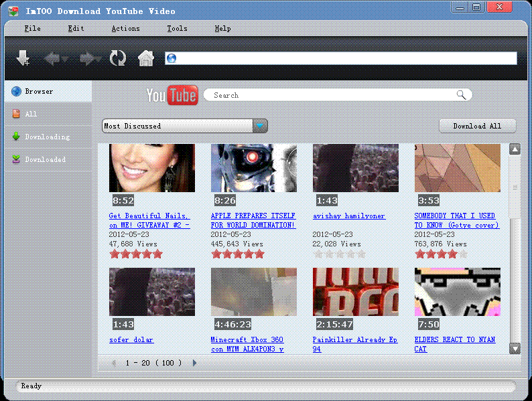Image resolution: width=532 pixels, height=401 pixels.
Task: Switch to the Downloading tab
Action: (47, 137)
